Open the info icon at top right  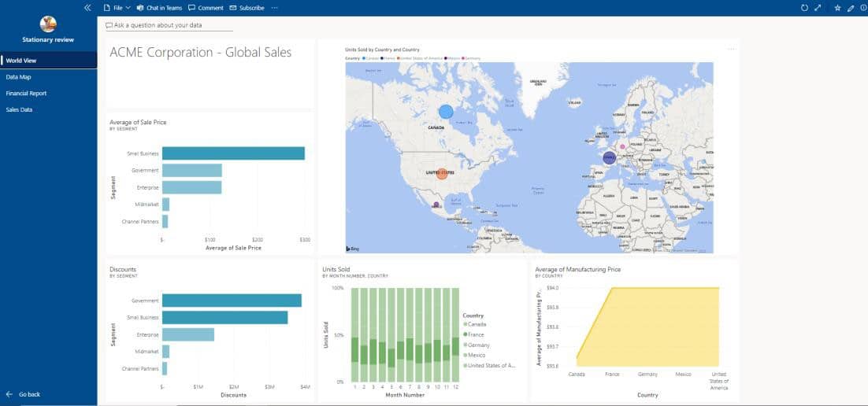tap(864, 8)
